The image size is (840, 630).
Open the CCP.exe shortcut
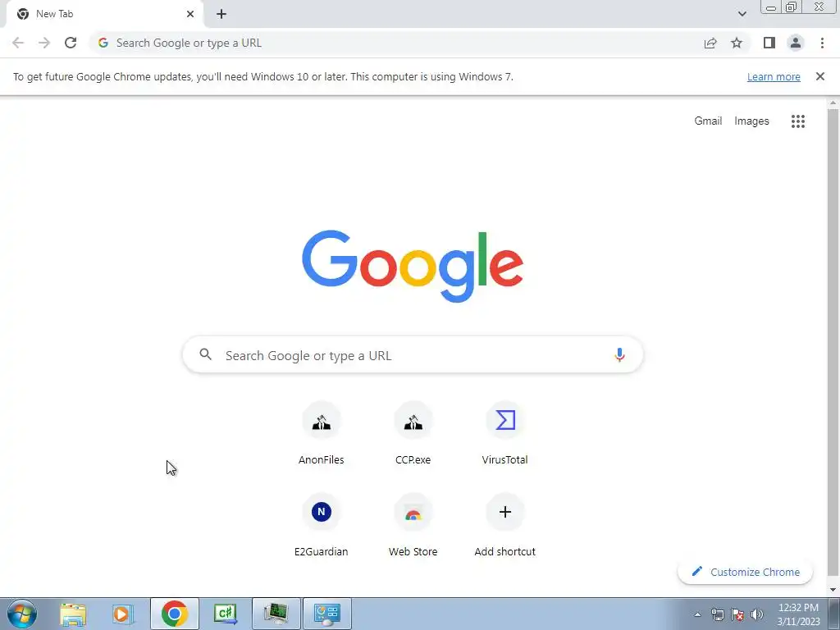[413, 433]
